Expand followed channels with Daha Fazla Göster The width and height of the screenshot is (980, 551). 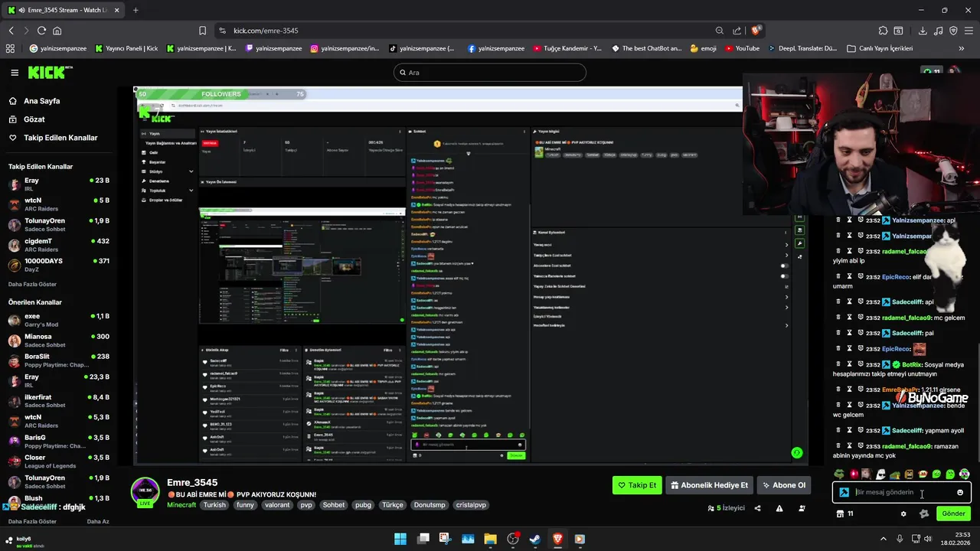(32, 284)
